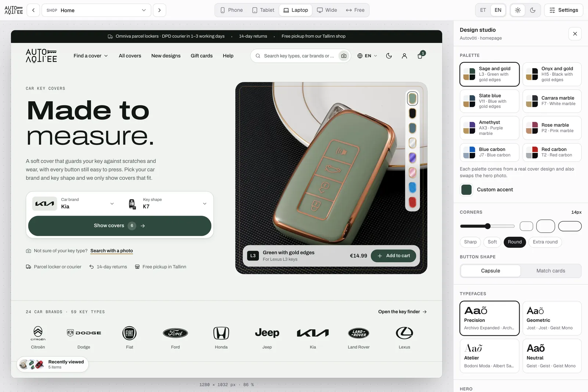Open the Gift cards nav item
This screenshot has height=392, width=588.
pyautogui.click(x=201, y=56)
